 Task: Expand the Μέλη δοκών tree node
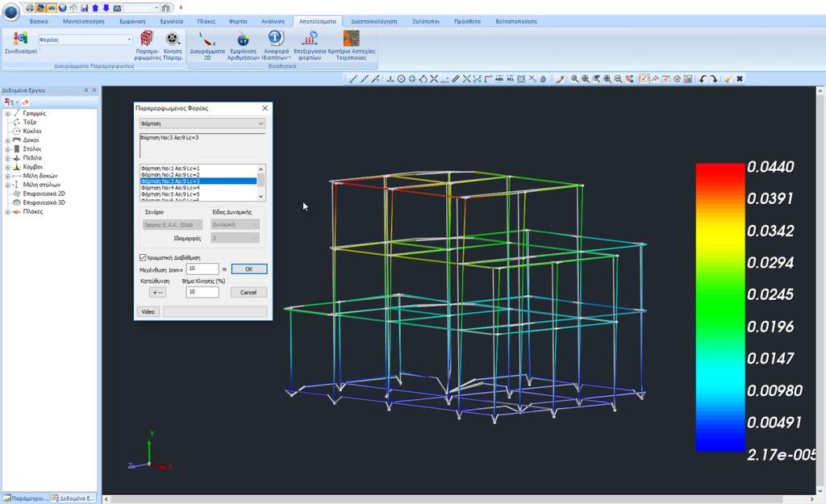pyautogui.click(x=7, y=176)
